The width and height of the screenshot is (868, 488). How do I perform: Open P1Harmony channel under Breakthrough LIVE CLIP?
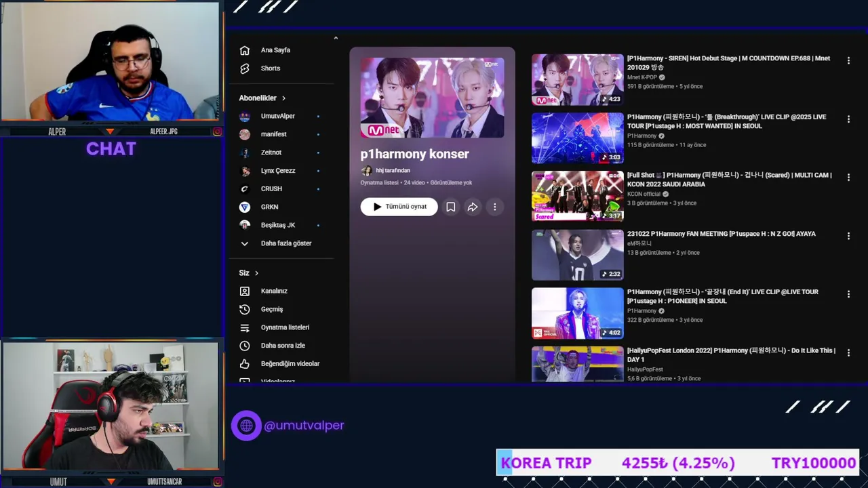[x=642, y=136]
